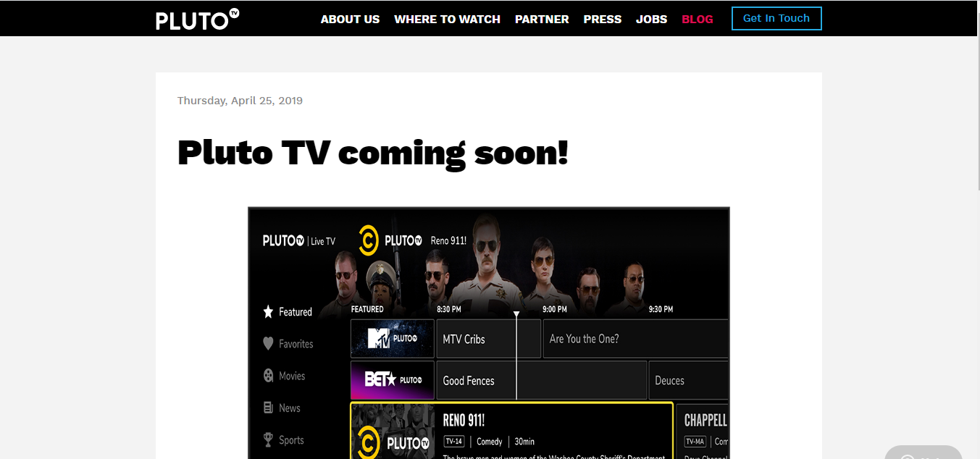Click the 8:30 PM time header
The height and width of the screenshot is (459, 980).
[x=449, y=309]
